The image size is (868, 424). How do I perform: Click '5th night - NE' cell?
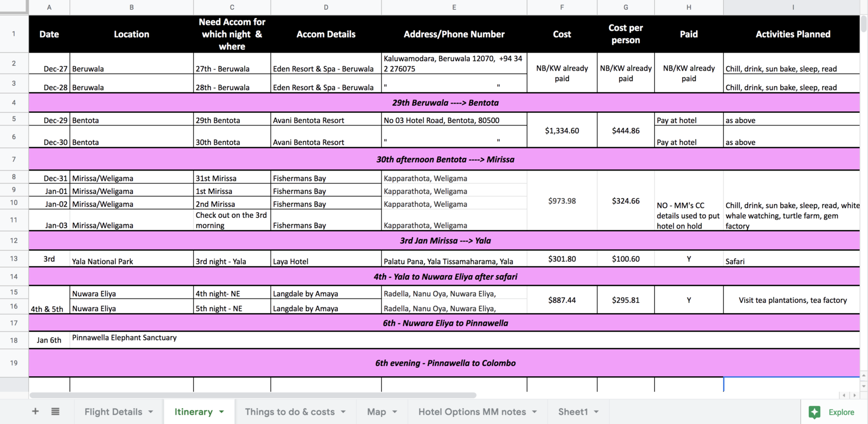click(232, 307)
